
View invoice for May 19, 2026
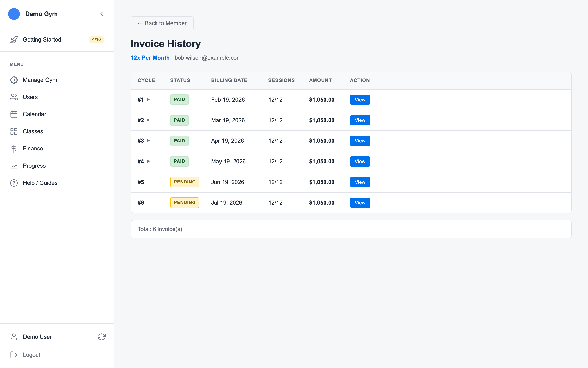pyautogui.click(x=360, y=161)
